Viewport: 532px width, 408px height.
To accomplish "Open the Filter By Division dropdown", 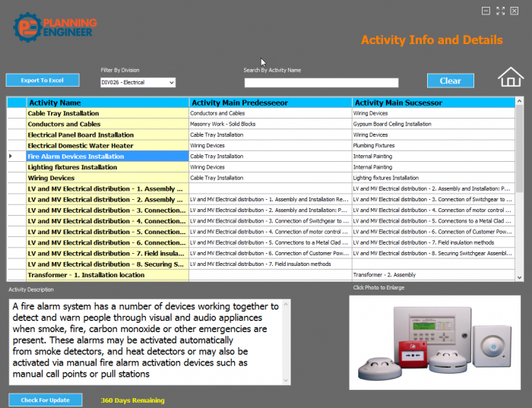I will pyautogui.click(x=138, y=82).
